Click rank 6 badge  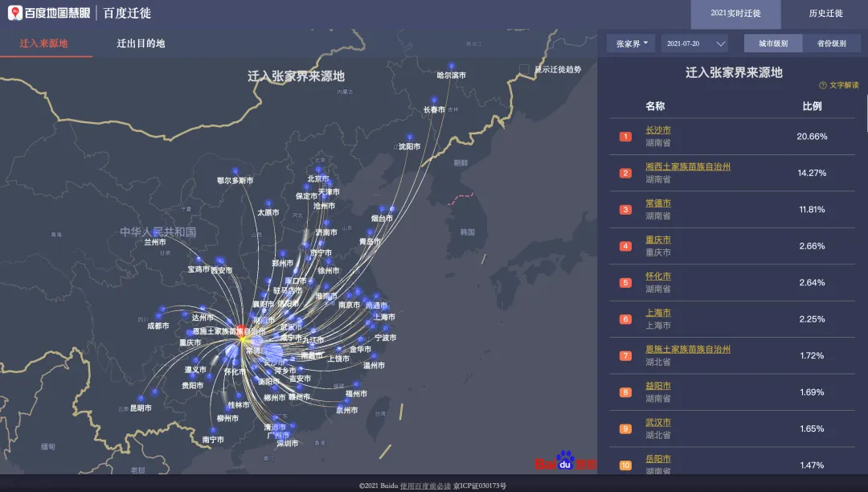625,319
